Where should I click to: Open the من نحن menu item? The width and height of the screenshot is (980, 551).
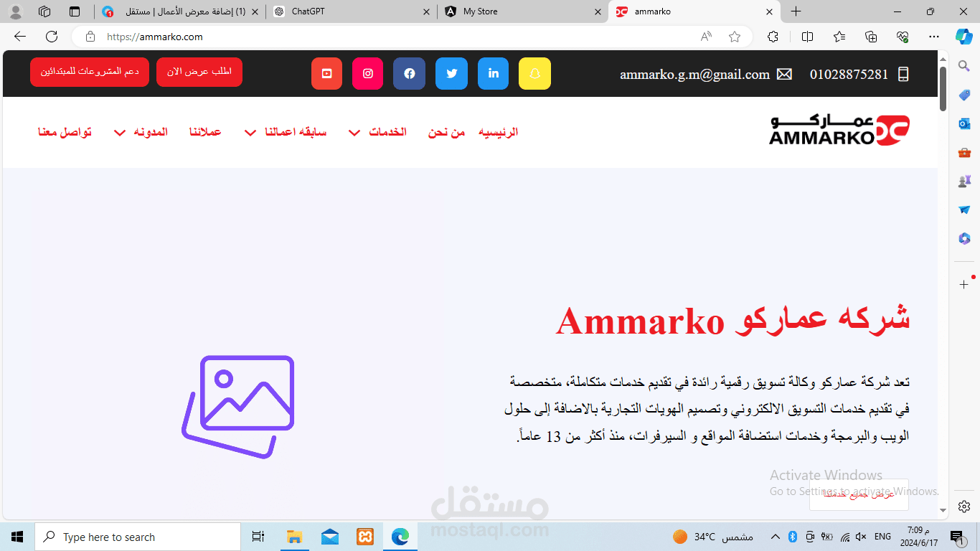(x=447, y=132)
